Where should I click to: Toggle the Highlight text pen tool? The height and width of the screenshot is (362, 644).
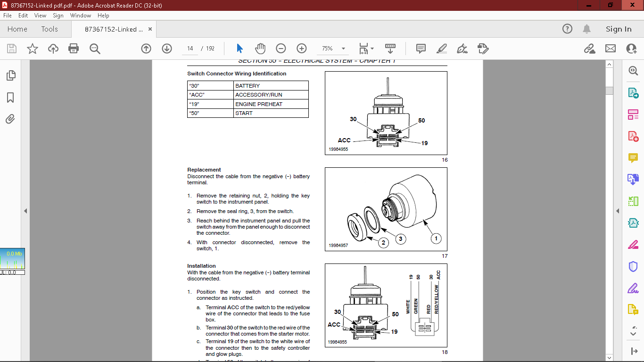(442, 49)
